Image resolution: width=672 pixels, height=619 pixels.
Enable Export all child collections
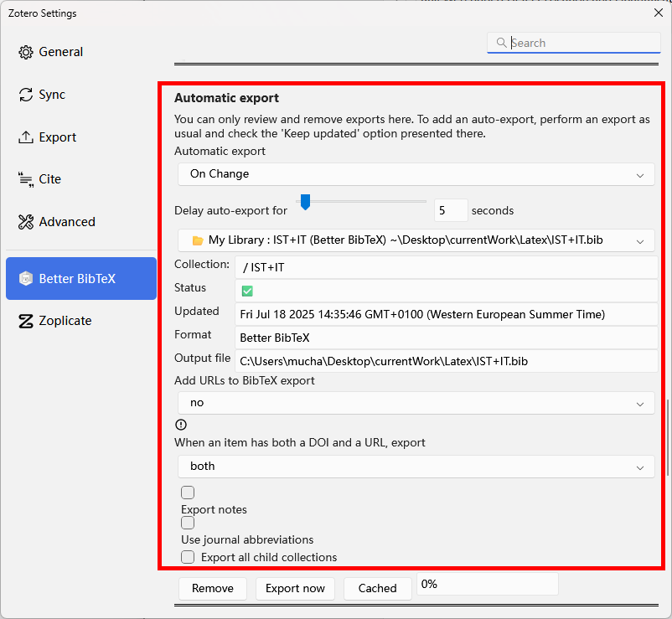click(188, 556)
